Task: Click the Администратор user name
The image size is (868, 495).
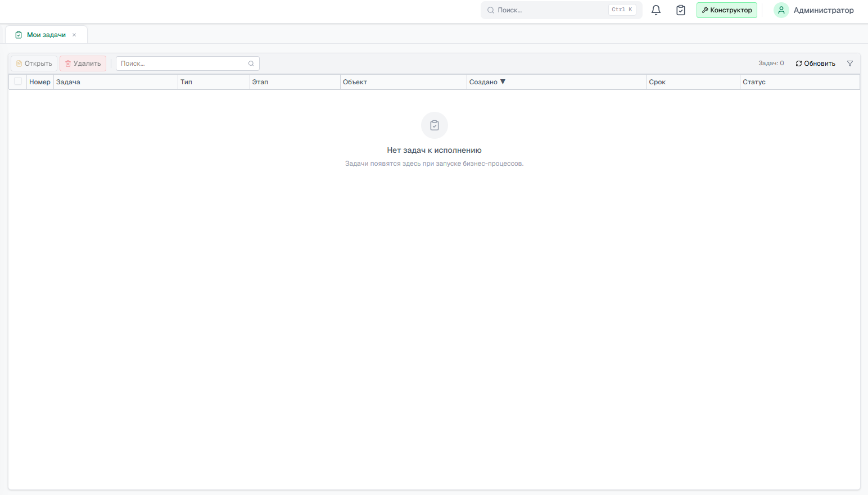Action: coord(824,10)
